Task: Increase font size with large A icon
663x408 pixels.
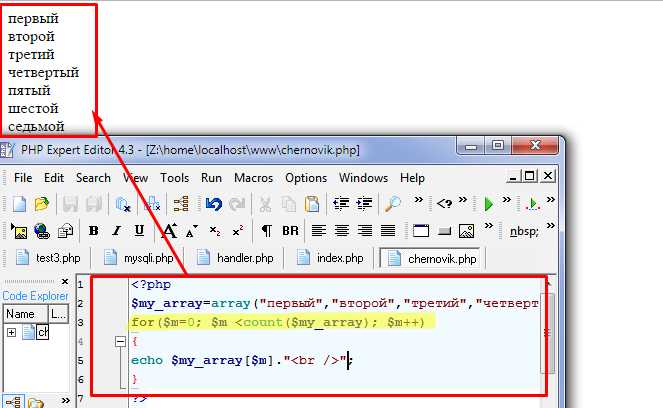Action: [169, 231]
